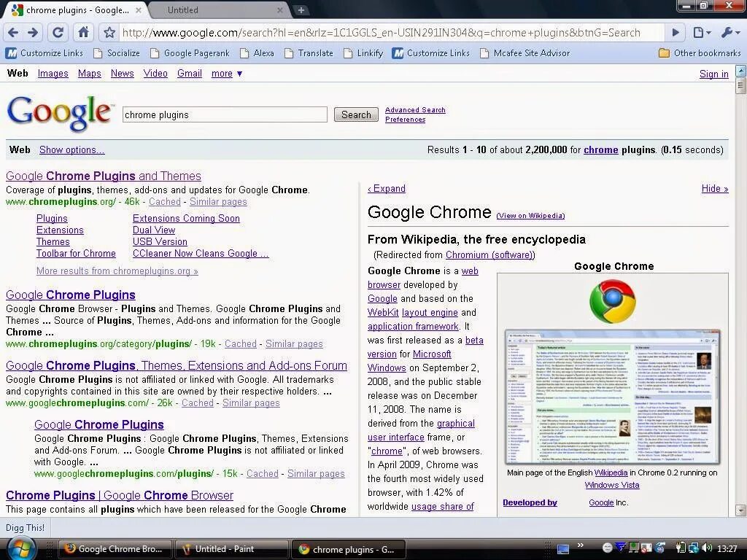Switch to Untitled - Paint taskbar window
This screenshot has height=560, width=747.
(231, 549)
